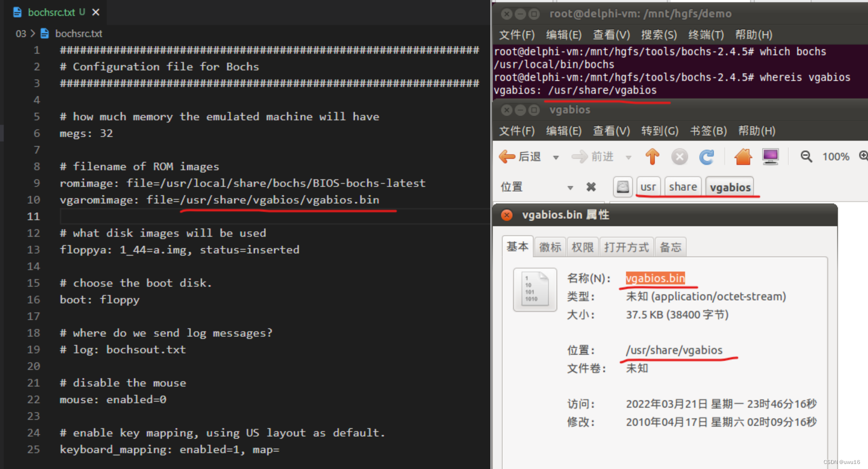The image size is (868, 469).
Task: Click the 前进 forward arrow button
Action: pos(592,157)
